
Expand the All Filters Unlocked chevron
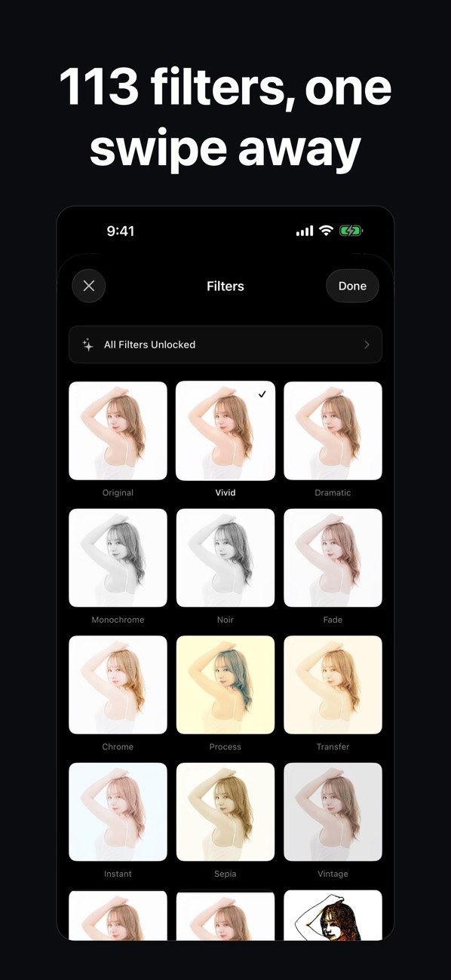pos(367,345)
